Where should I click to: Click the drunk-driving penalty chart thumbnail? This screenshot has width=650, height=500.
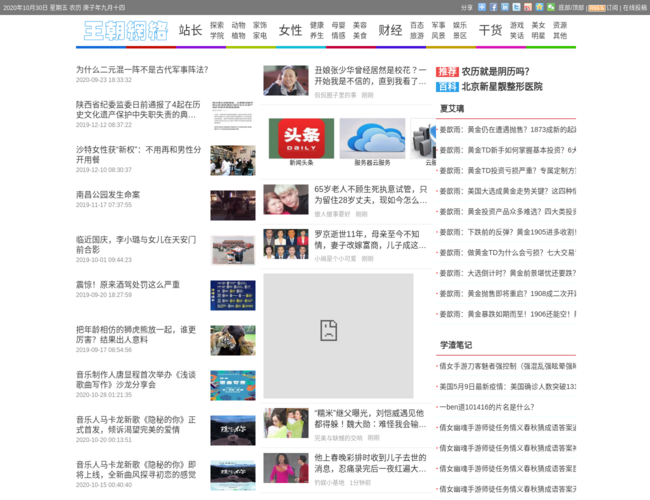(x=233, y=295)
